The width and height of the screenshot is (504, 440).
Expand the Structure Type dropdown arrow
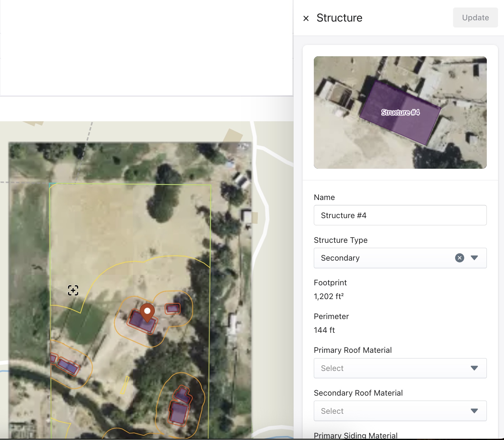click(x=474, y=258)
